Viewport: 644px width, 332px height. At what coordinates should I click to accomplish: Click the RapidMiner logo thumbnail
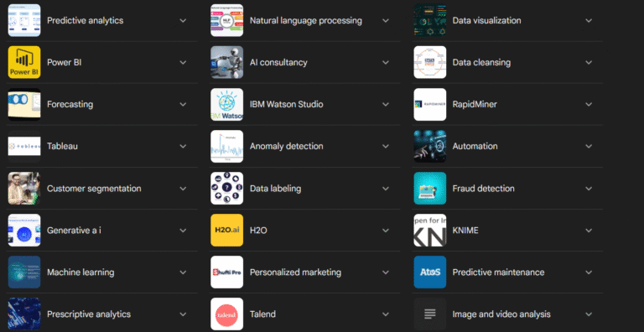coord(429,104)
